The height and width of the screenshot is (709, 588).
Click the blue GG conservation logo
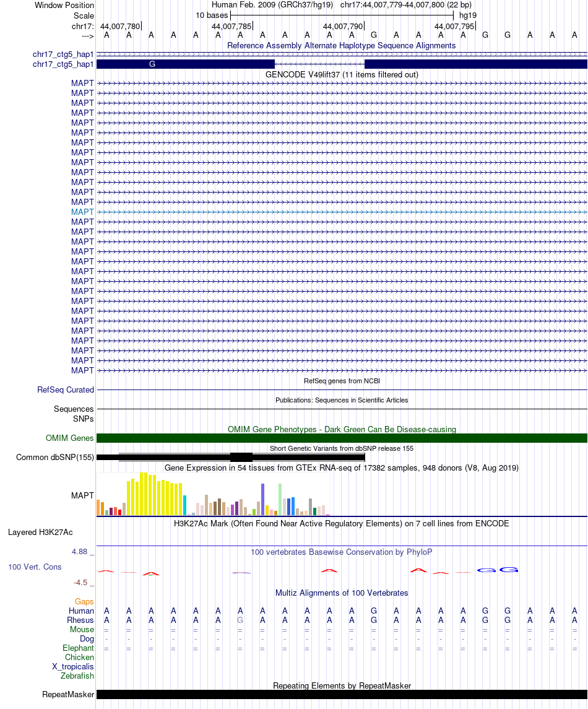497,570
